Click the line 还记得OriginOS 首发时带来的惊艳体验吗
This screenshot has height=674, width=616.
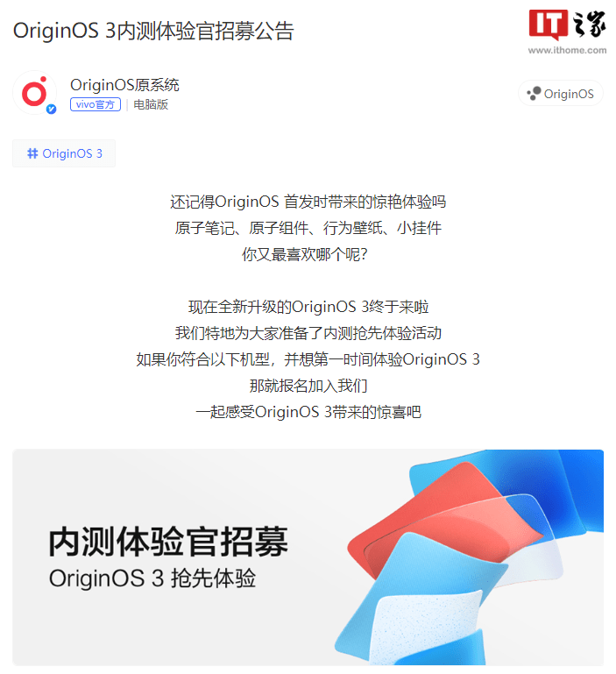[x=308, y=202]
